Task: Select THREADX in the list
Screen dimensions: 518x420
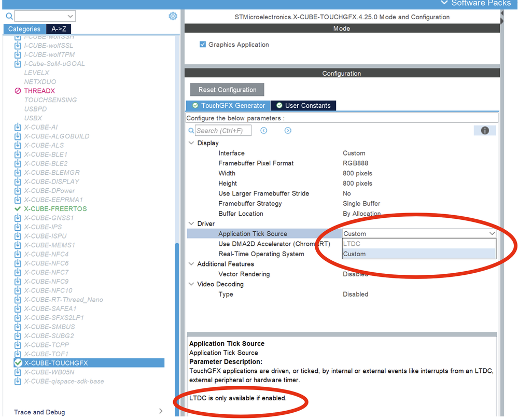Action: [39, 91]
